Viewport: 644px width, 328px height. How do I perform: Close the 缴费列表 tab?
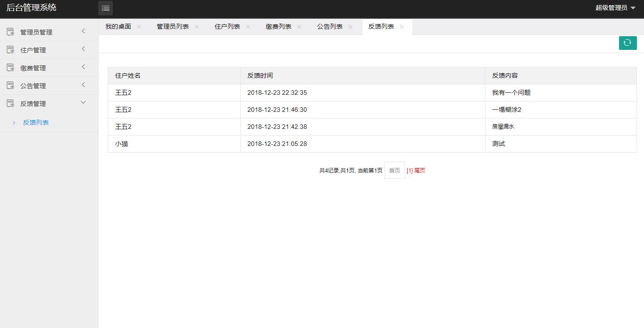click(299, 26)
